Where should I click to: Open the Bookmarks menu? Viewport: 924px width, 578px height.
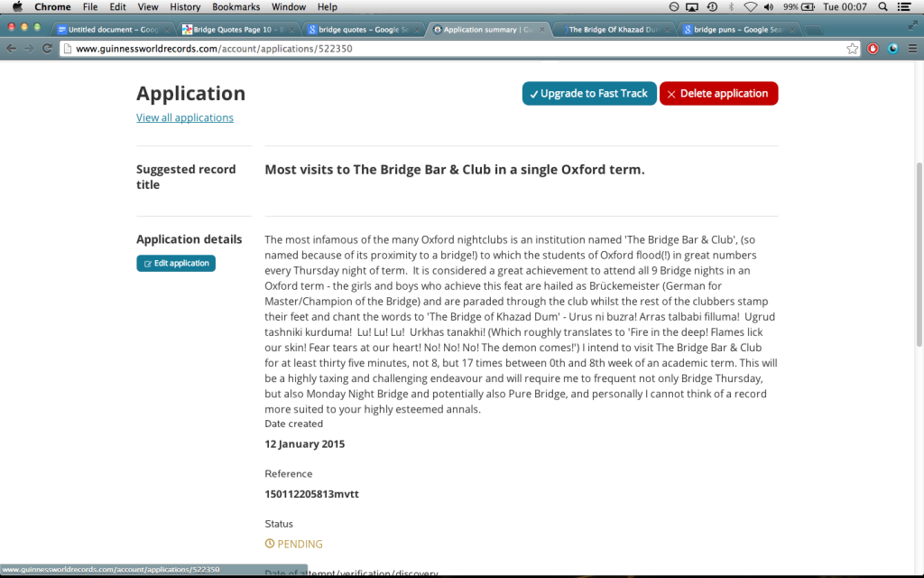pyautogui.click(x=236, y=7)
